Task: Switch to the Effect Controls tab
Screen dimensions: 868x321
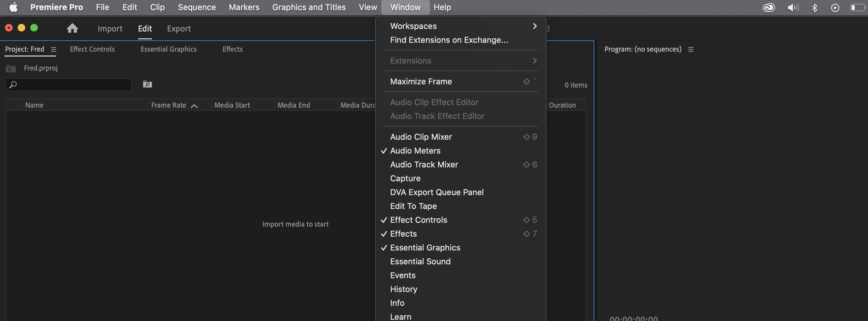Action: pyautogui.click(x=92, y=49)
